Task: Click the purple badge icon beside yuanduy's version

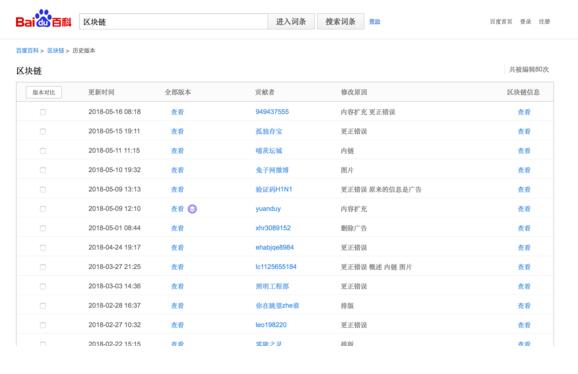Action: pyautogui.click(x=192, y=209)
